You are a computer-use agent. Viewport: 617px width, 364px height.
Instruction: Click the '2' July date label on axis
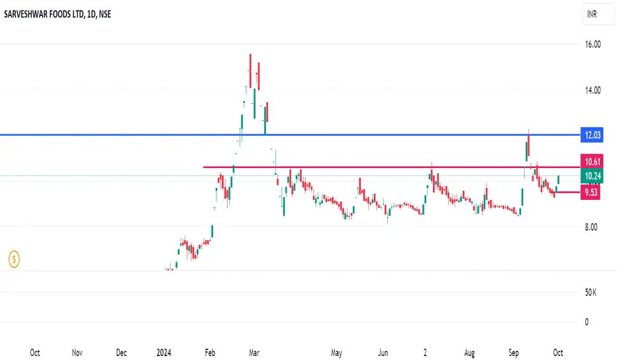[425, 353]
